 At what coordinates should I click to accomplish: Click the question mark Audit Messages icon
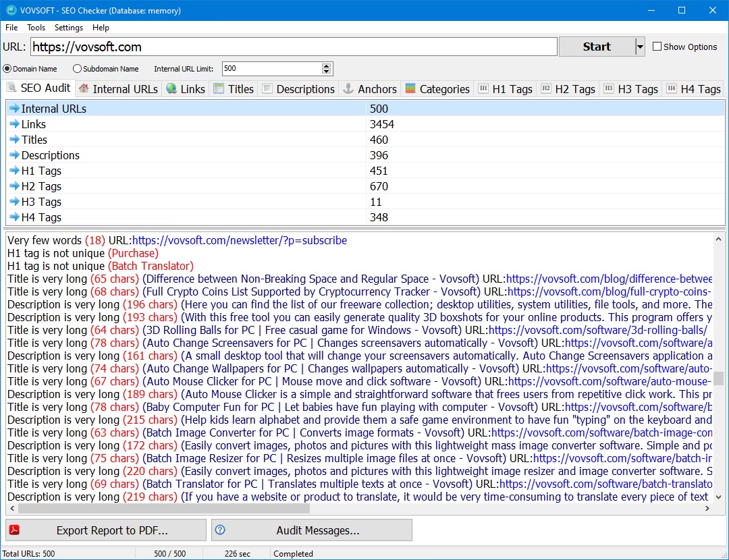(219, 530)
